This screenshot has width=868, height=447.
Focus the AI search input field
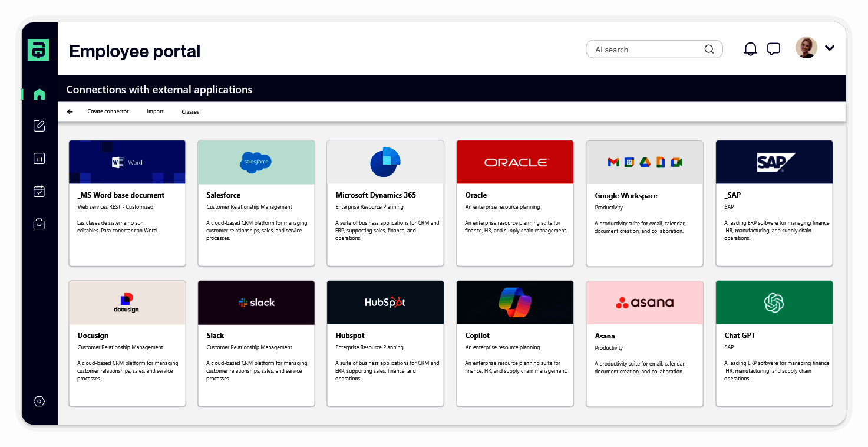click(645, 50)
